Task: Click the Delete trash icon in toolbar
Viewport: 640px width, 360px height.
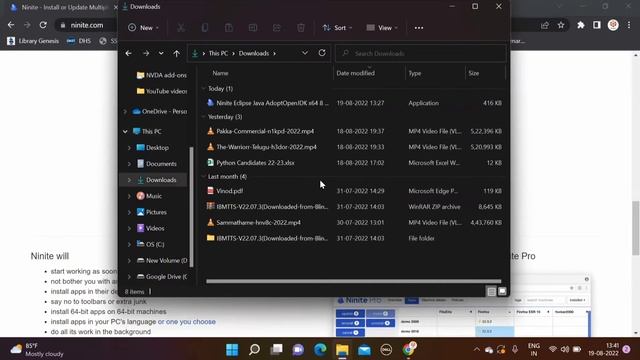Action: coord(301,28)
